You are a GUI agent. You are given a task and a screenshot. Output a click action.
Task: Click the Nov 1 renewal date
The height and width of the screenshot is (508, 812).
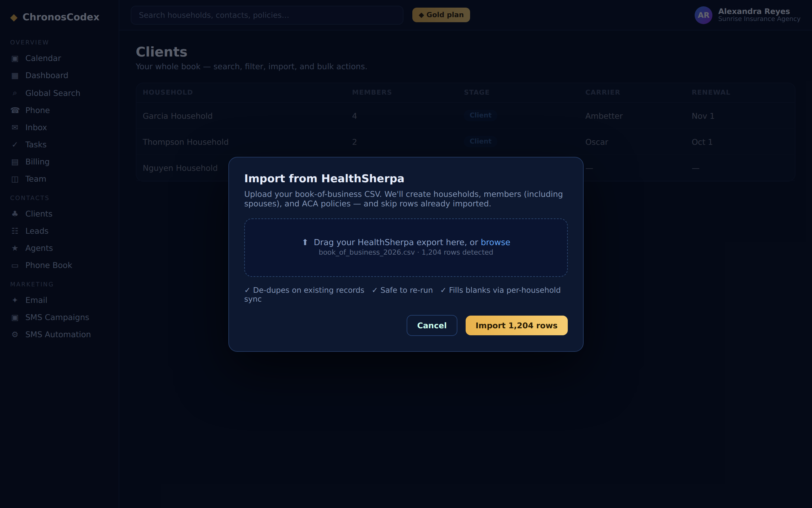(x=703, y=116)
